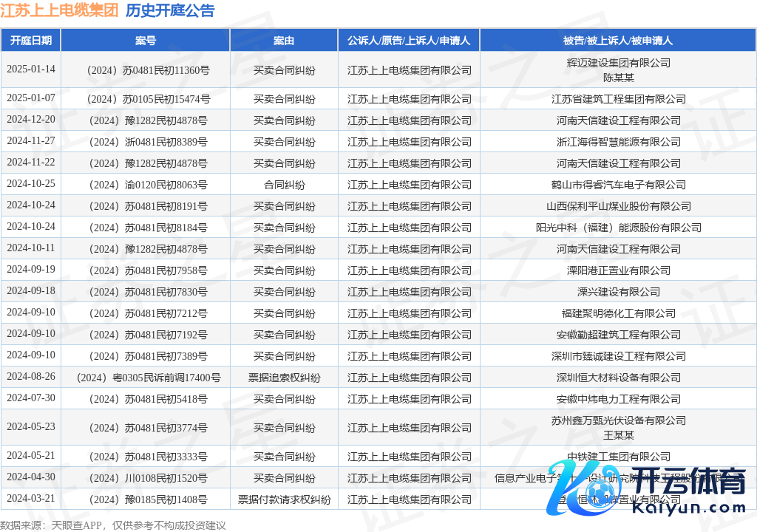This screenshot has height=532, width=757.
Task: Click the 票据追索权纠纷 case cause cell
Action: [284, 378]
